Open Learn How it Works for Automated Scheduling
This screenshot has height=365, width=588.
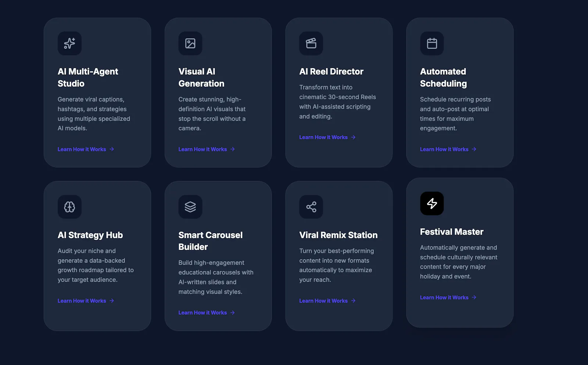(448, 149)
